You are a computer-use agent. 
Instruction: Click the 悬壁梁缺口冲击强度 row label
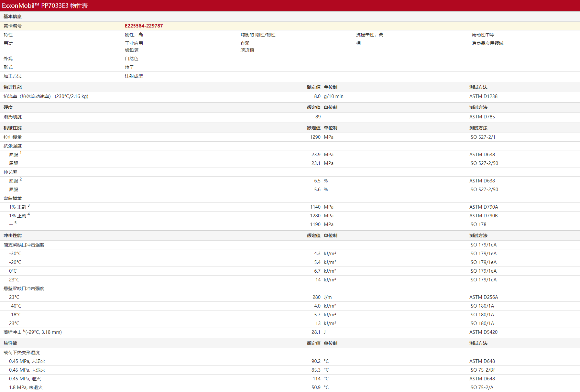24,289
